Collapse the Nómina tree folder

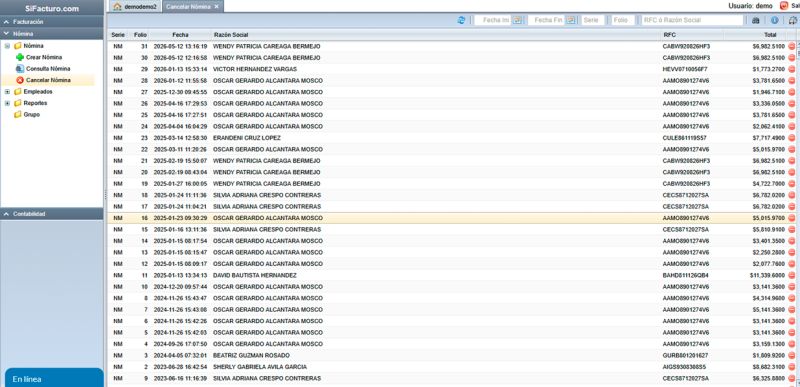coord(7,46)
